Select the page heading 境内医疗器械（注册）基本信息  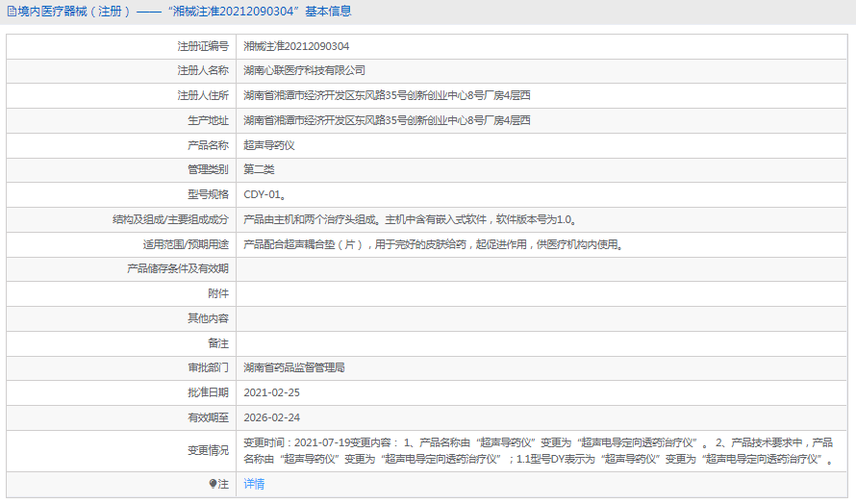185,12
